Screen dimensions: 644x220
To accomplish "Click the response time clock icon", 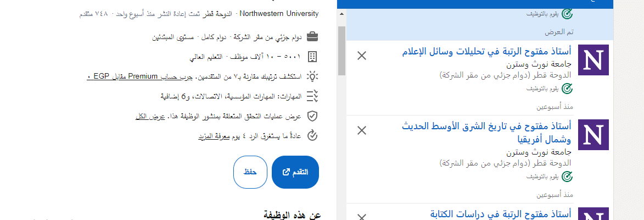I will [x=312, y=135].
